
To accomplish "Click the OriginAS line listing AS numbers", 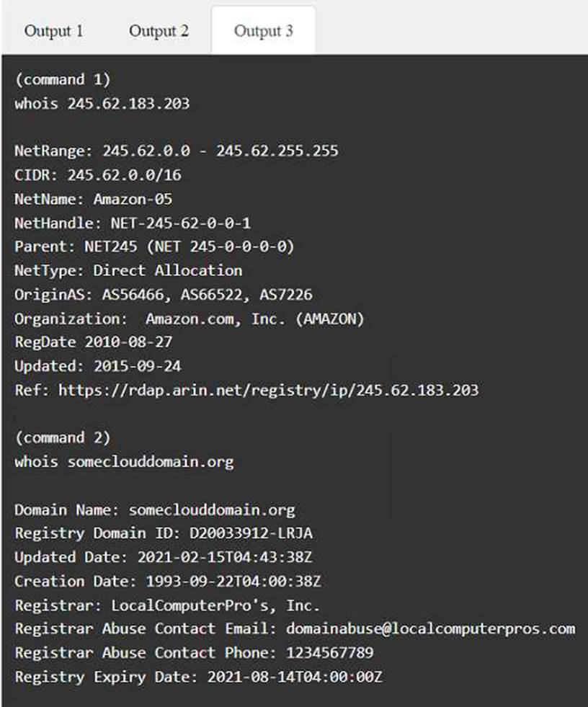I will pos(164,295).
